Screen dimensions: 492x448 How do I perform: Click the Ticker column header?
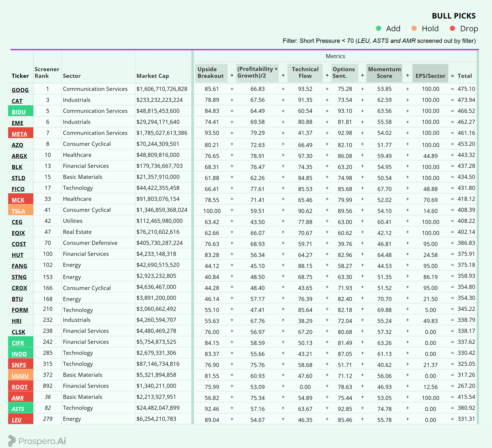20,76
